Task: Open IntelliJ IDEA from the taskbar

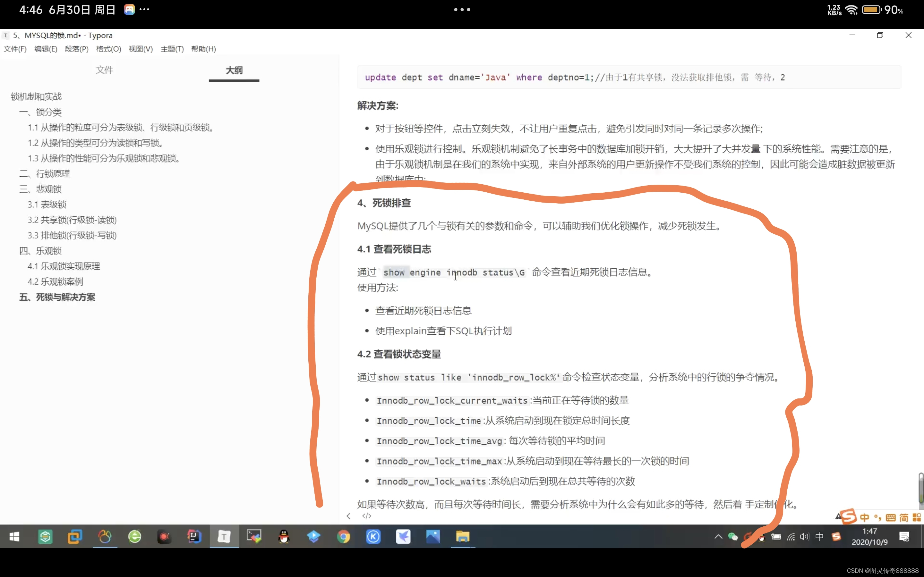Action: 194,537
